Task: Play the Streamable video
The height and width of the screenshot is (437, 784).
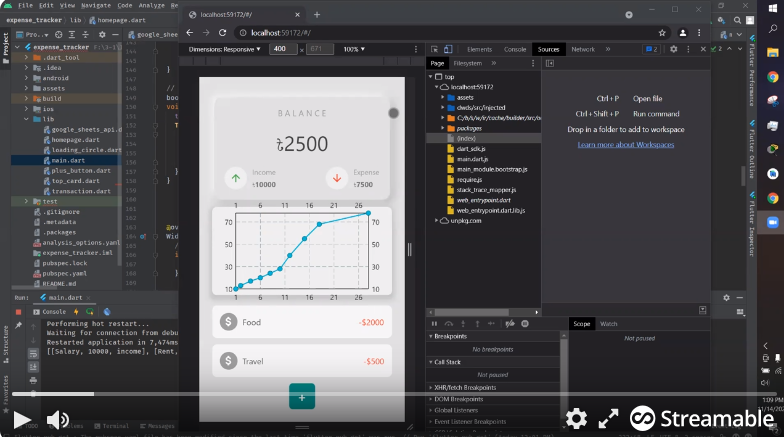Action: [21, 420]
